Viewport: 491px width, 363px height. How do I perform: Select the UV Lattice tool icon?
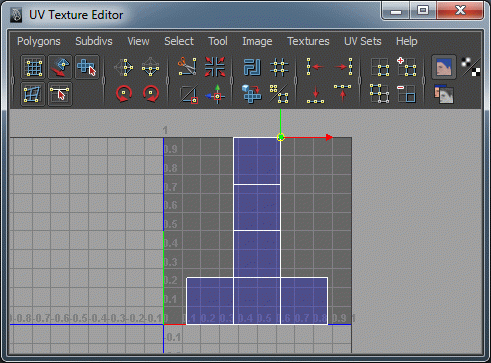pyautogui.click(x=33, y=67)
